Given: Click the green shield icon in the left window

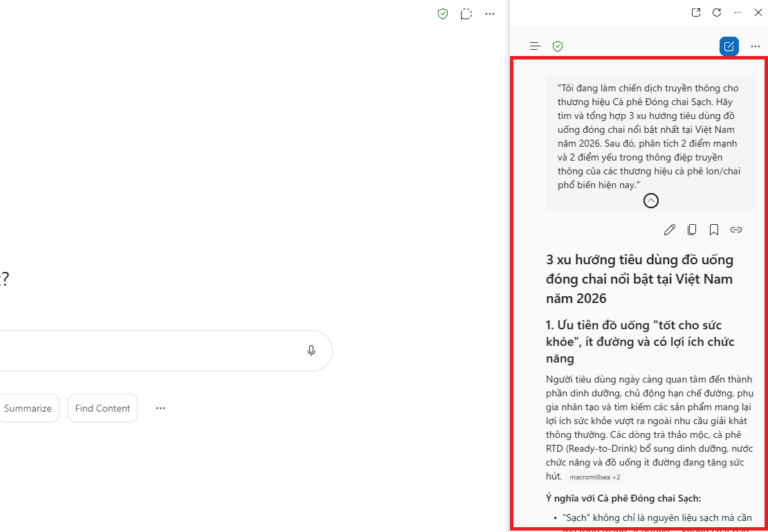Looking at the screenshot, I should (x=443, y=15).
